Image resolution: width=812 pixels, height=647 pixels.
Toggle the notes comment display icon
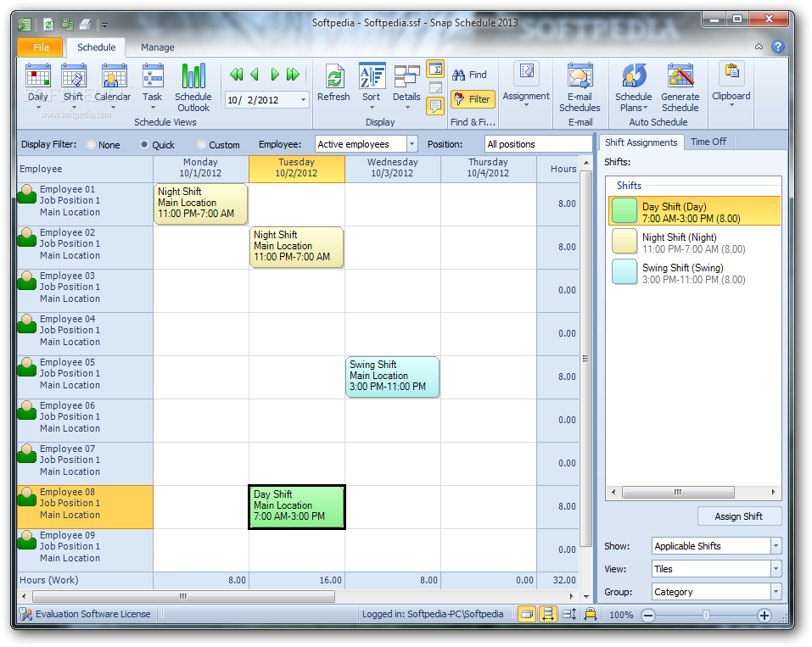tap(435, 107)
